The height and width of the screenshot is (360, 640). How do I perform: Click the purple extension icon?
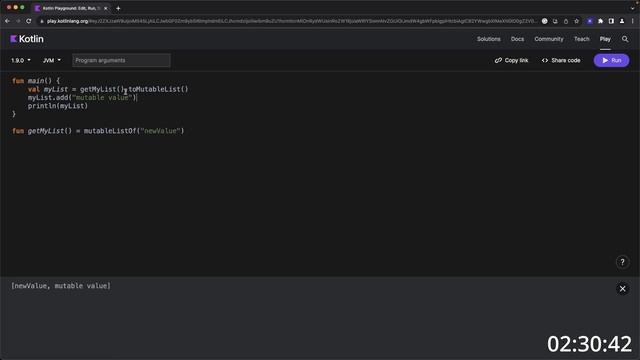[590, 21]
